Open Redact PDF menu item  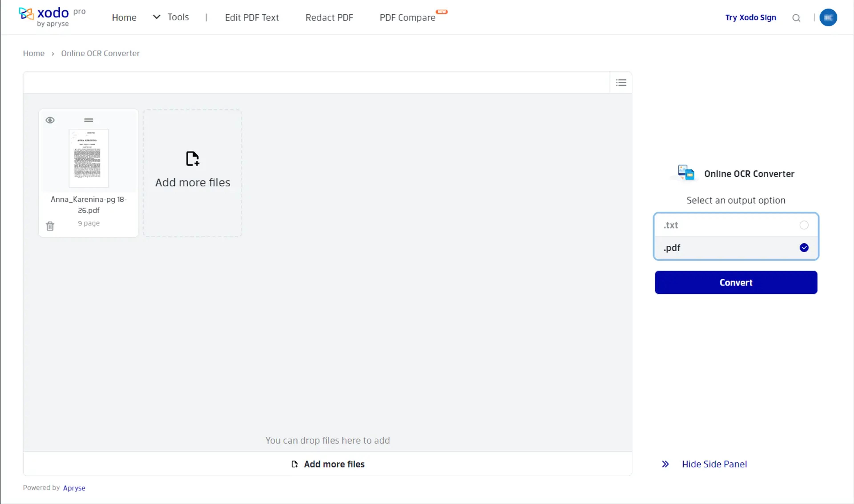pos(329,18)
